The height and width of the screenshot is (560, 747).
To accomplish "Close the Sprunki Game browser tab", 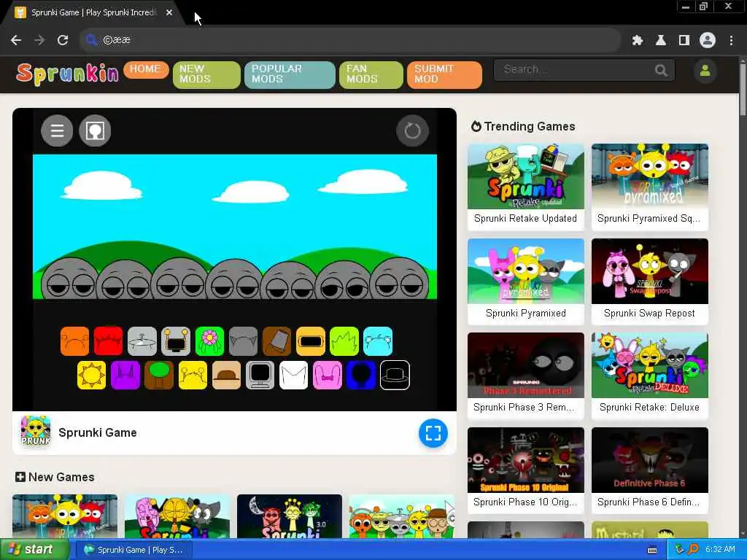I will (169, 13).
